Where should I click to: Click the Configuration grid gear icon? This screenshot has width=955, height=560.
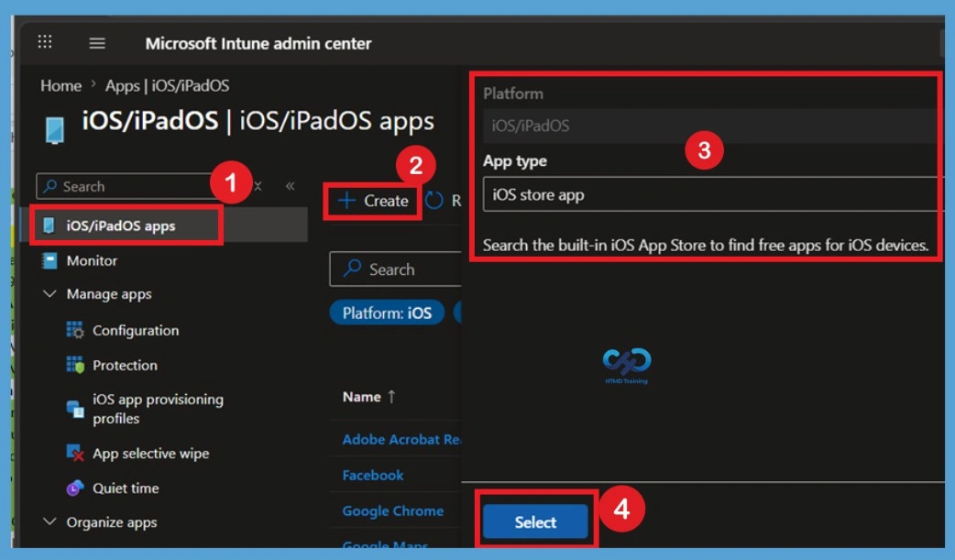[75, 330]
